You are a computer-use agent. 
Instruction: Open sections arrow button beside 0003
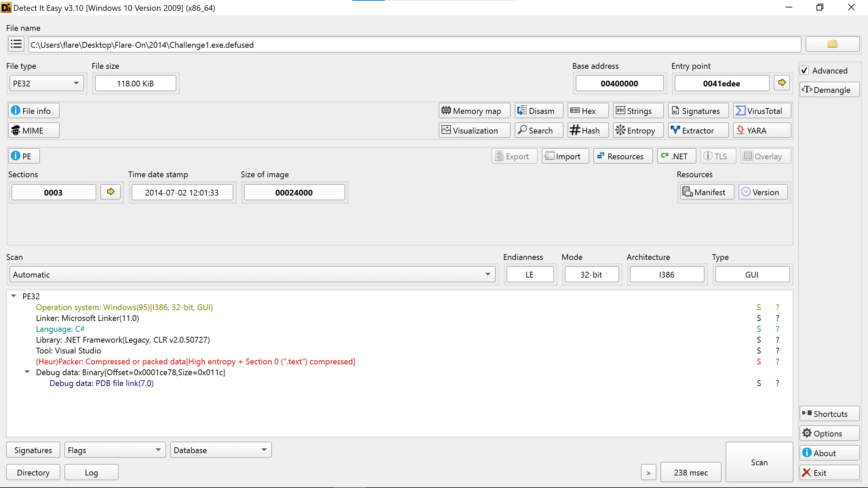pyautogui.click(x=111, y=192)
